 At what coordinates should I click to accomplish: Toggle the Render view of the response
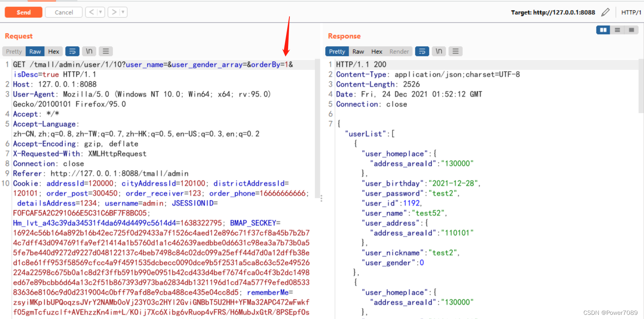click(x=399, y=51)
